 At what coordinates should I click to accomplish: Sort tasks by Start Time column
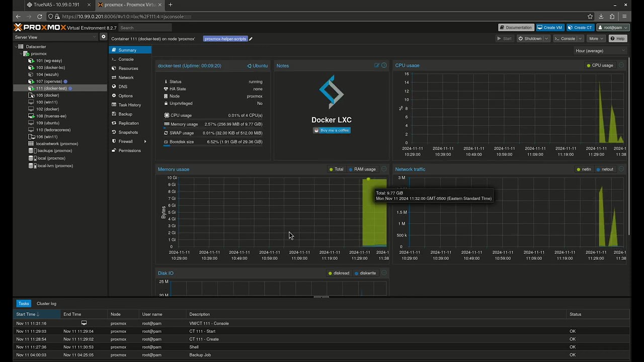(36, 314)
